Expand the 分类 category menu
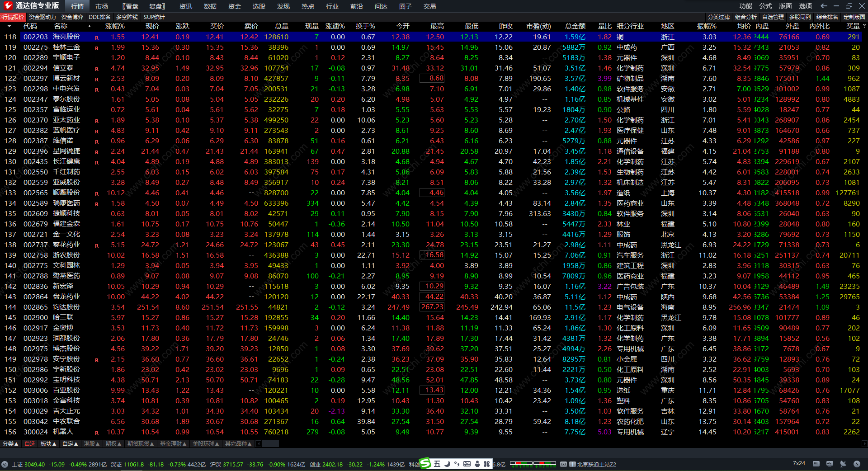 pos(10,444)
